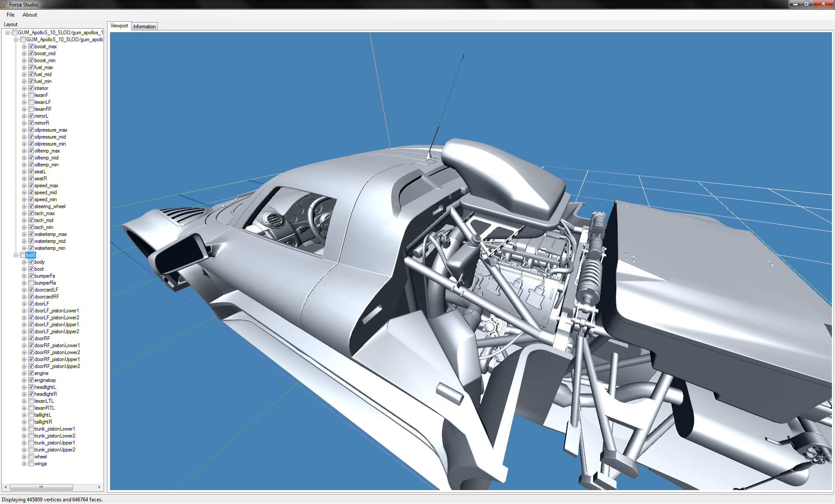The width and height of the screenshot is (835, 504).
Task: Click the layout scrollbar right arrow
Action: [99, 487]
